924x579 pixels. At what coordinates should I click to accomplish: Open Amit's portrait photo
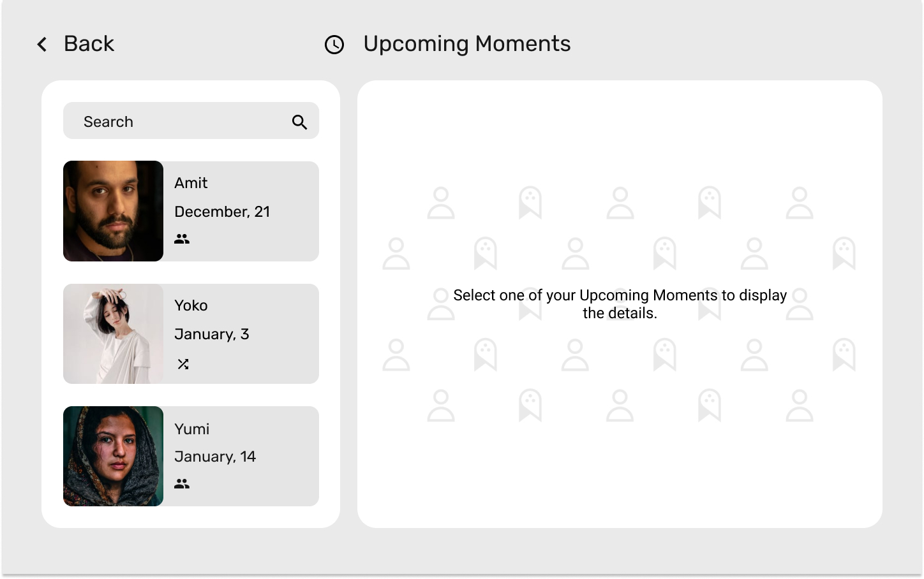[113, 211]
